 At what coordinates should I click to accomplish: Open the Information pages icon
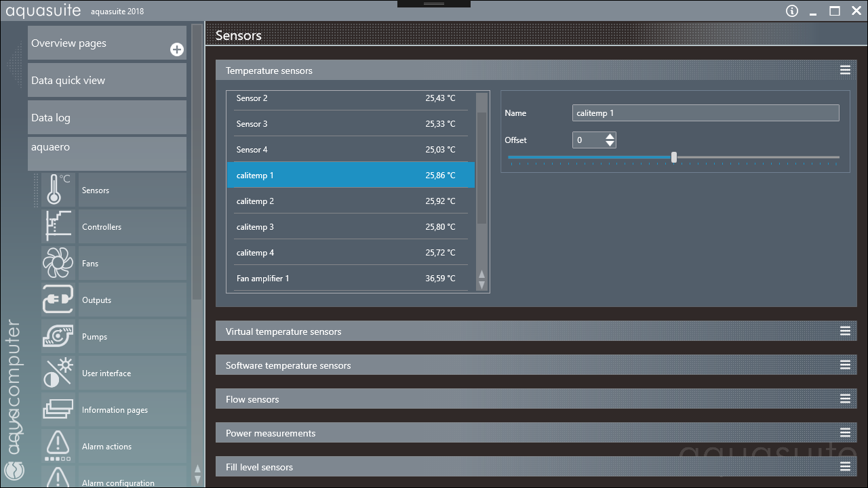click(58, 409)
